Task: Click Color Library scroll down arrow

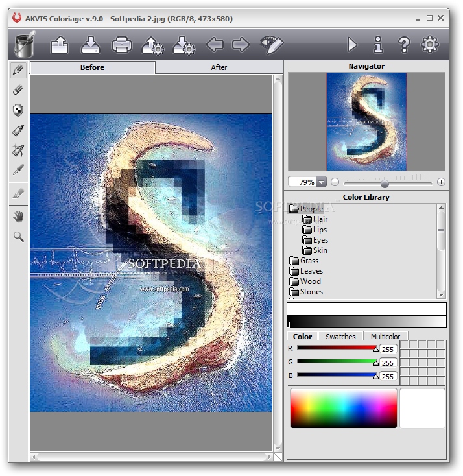Action: point(441,295)
